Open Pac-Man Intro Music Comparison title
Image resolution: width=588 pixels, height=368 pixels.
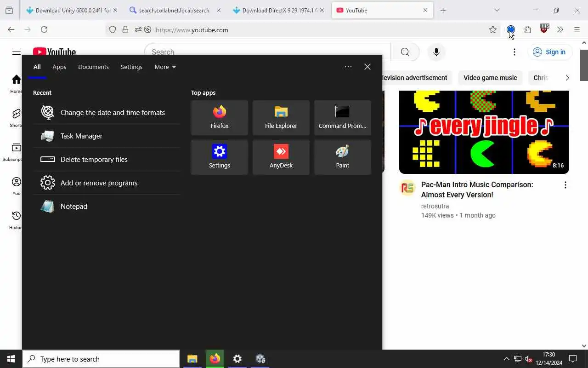[477, 190]
